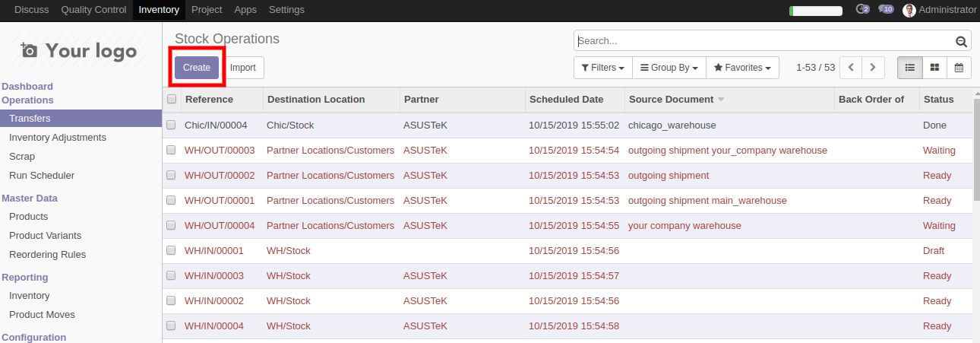Go to next page of records
980x343 pixels.
coord(874,68)
